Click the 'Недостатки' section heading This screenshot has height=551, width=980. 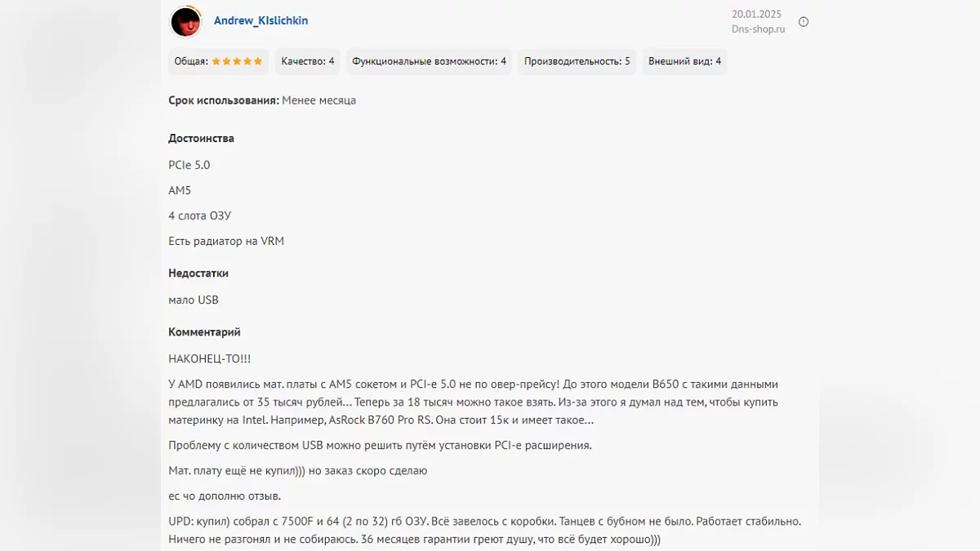198,273
